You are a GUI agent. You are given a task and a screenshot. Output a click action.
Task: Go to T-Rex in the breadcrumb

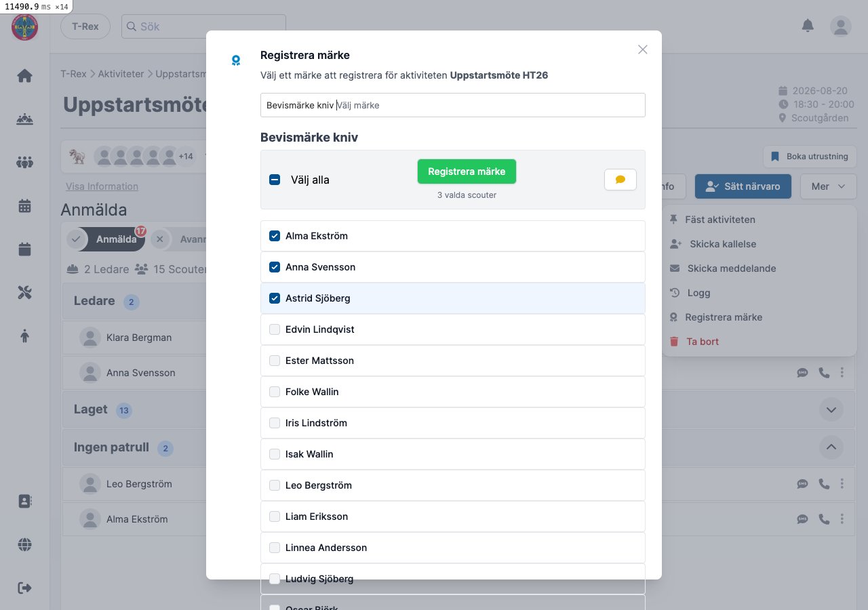[x=73, y=74]
